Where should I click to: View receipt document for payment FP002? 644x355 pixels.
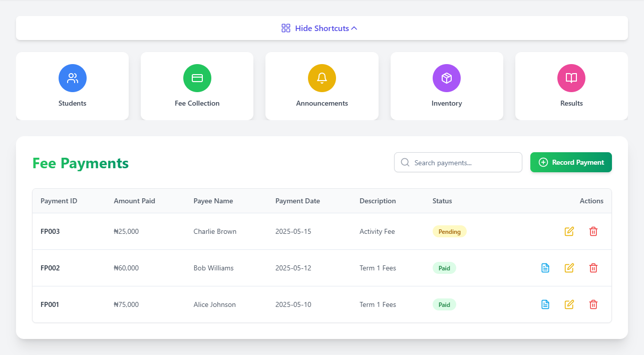click(x=545, y=268)
